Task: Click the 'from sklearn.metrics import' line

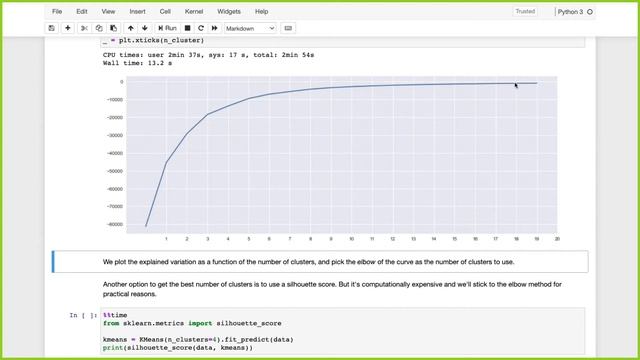Action: coord(192,323)
